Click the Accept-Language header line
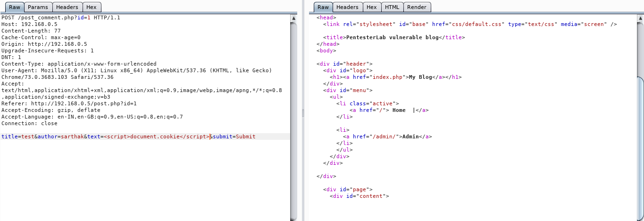Image resolution: width=644 pixels, height=221 pixels. click(92, 117)
